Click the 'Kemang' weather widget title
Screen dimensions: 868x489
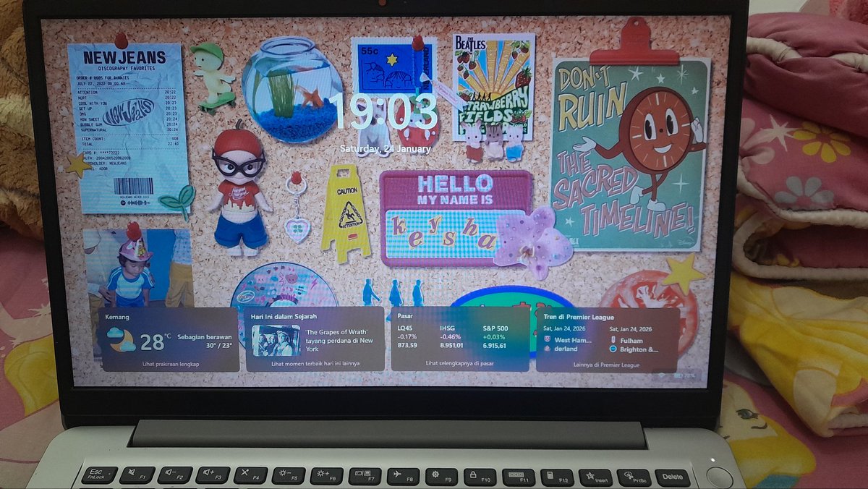[x=117, y=317]
